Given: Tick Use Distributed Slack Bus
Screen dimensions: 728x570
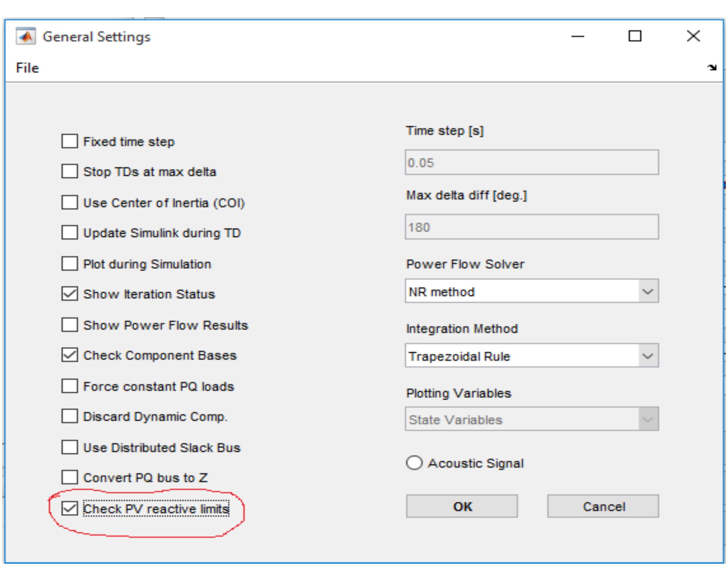Looking at the screenshot, I should pyautogui.click(x=69, y=447).
